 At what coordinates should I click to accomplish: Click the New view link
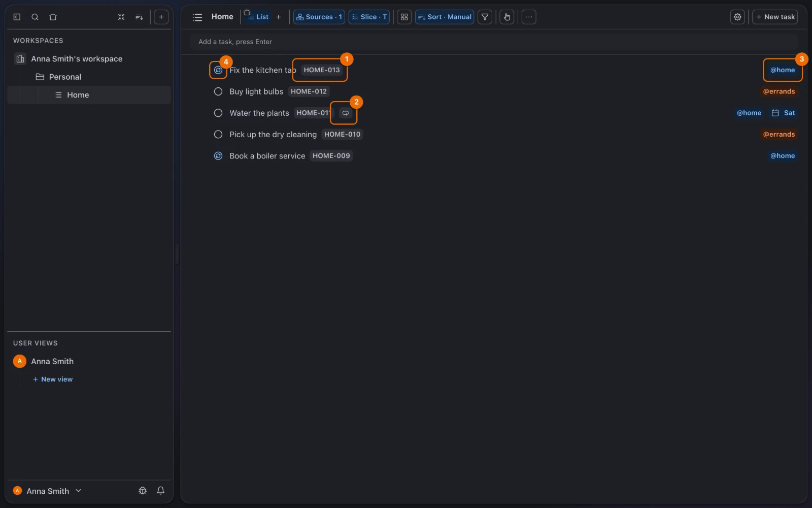pyautogui.click(x=53, y=379)
